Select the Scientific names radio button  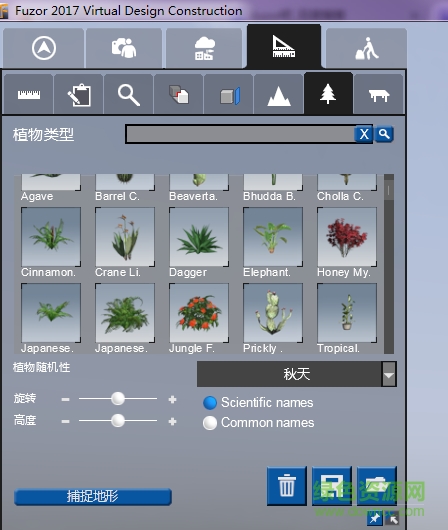(x=210, y=403)
